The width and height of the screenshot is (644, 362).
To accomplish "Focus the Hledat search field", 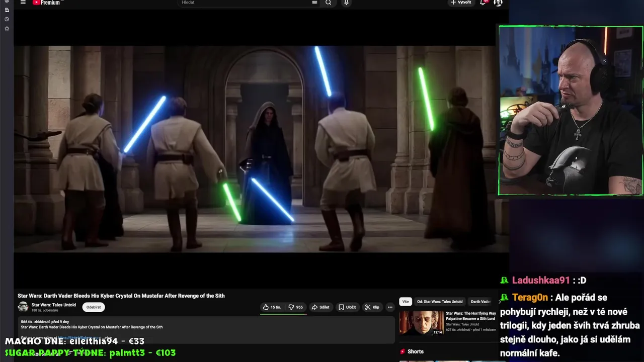I will (x=244, y=3).
